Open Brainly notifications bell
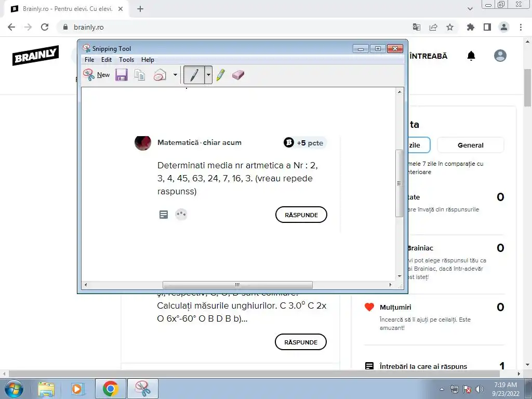Screen dimensions: 532x399 click(471, 56)
